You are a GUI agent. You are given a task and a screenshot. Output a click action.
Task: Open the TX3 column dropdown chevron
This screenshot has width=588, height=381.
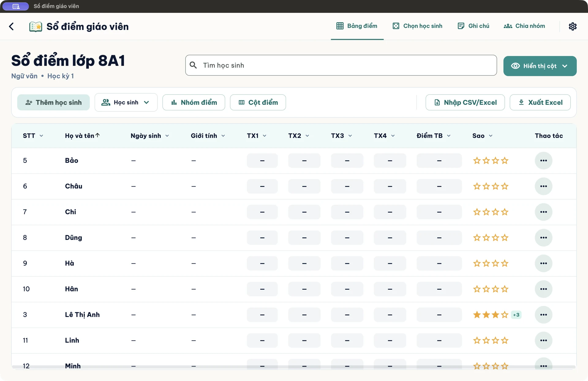pos(350,136)
